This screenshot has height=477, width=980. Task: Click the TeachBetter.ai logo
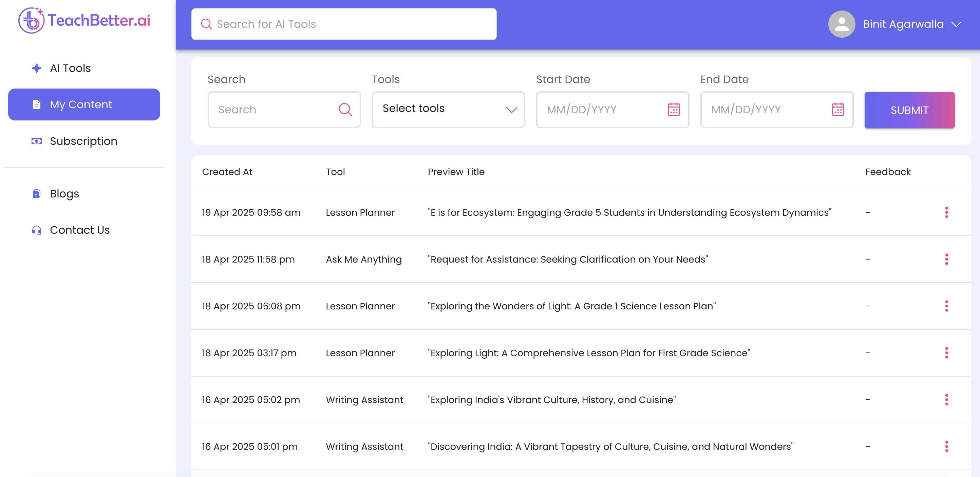point(84,21)
